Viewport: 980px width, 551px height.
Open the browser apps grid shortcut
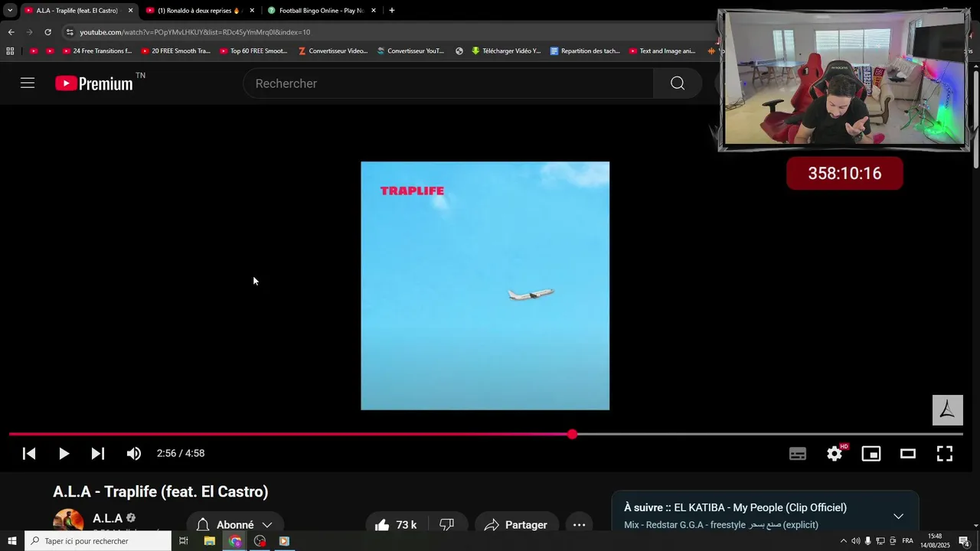coord(10,51)
